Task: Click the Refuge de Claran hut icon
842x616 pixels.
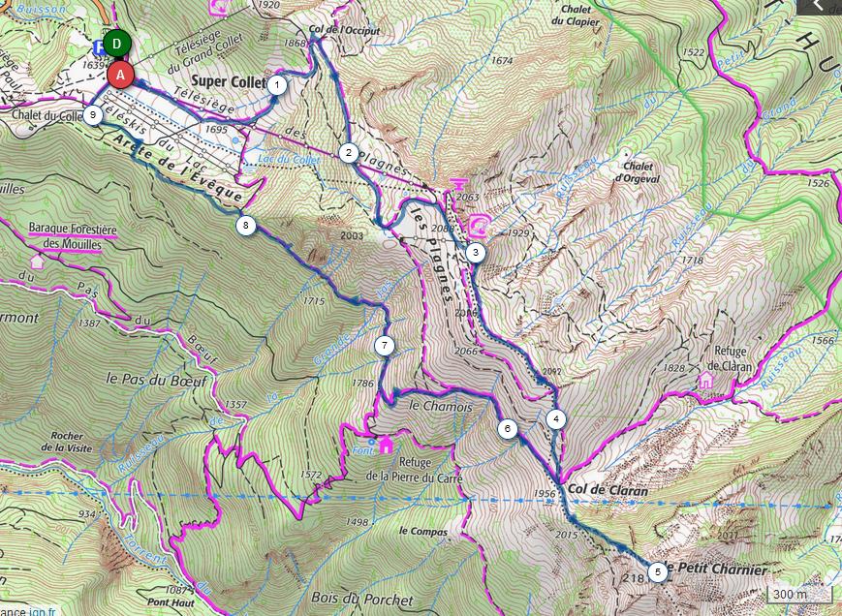Action: (705, 380)
